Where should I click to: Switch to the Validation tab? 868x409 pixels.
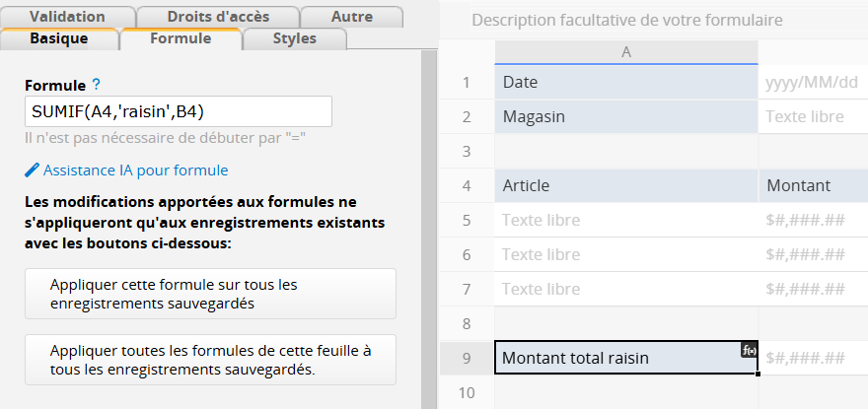(67, 17)
